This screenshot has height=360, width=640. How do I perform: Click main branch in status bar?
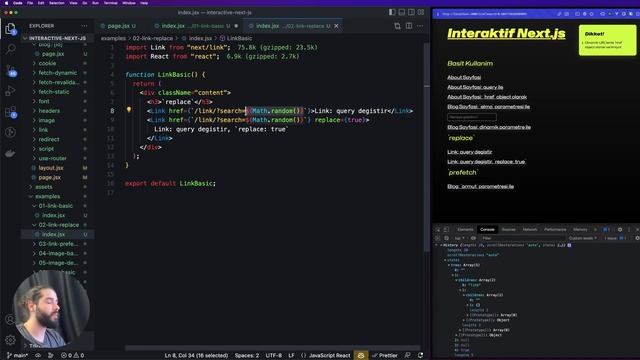point(17,356)
